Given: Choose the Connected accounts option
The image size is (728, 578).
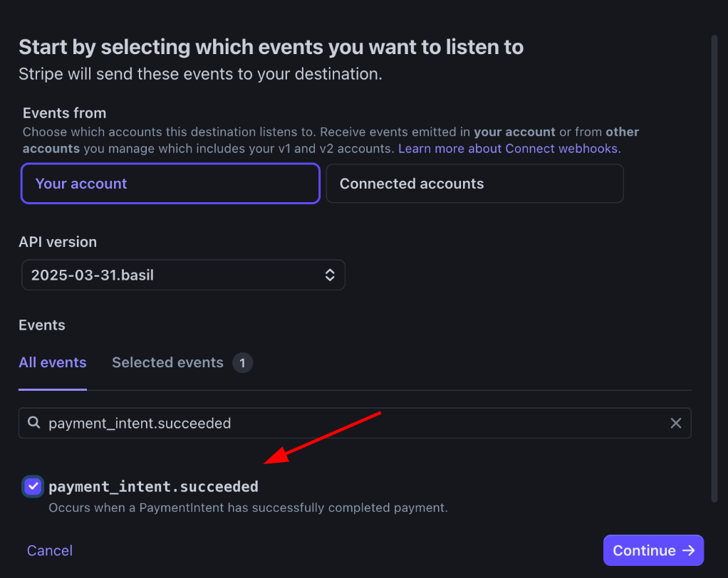Looking at the screenshot, I should (474, 184).
